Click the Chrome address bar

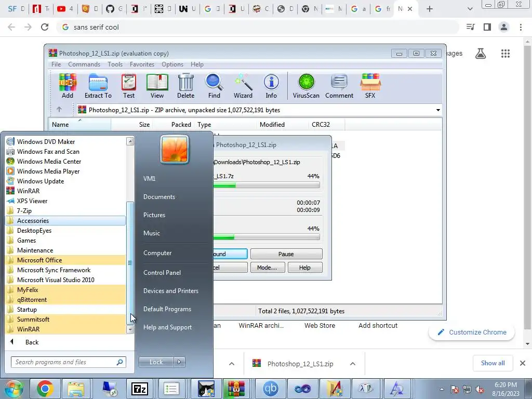click(x=258, y=27)
